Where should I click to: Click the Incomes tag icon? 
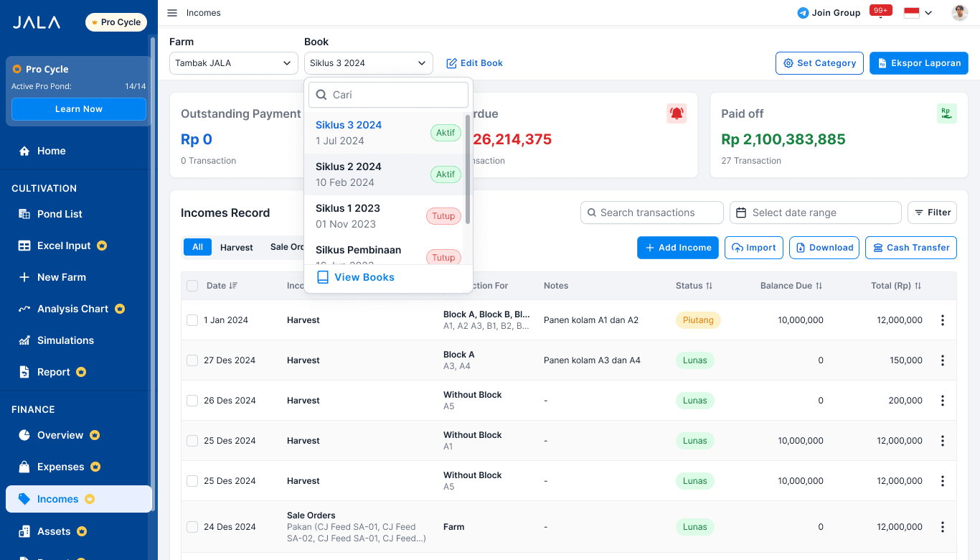[x=24, y=499]
